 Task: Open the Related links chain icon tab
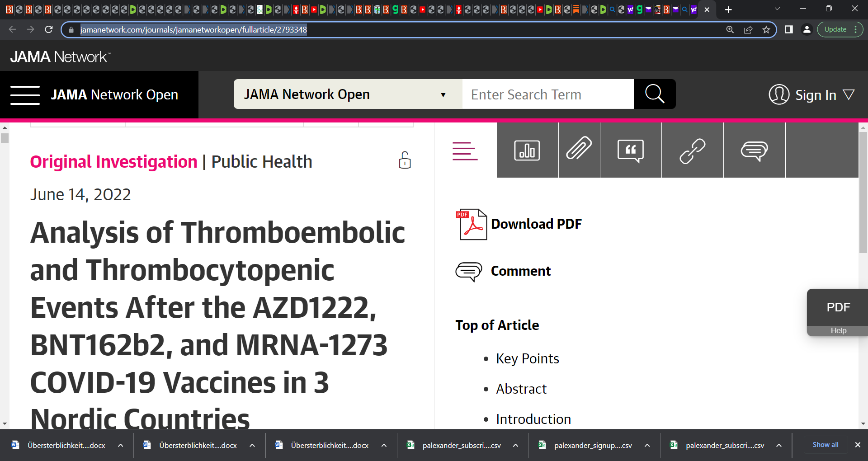[x=692, y=150]
